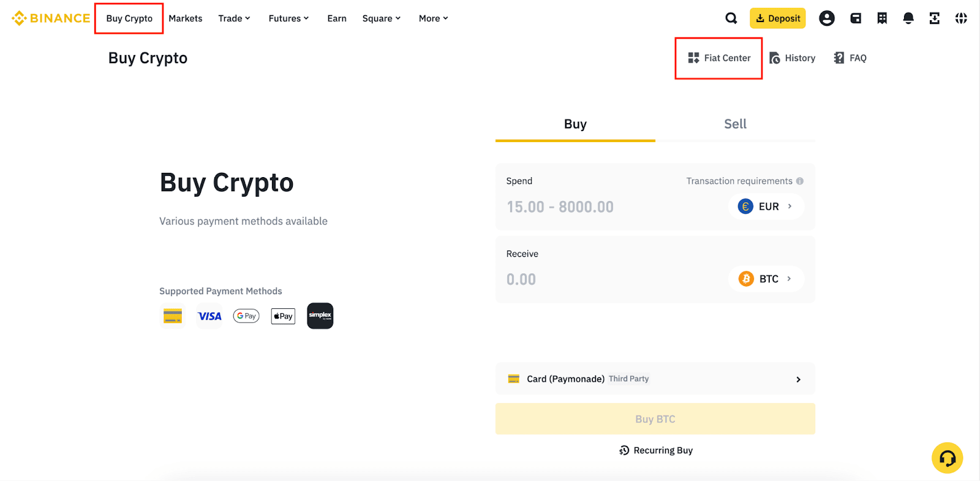This screenshot has height=481, width=980.
Task: Open the Trade dropdown menu
Action: click(x=234, y=18)
